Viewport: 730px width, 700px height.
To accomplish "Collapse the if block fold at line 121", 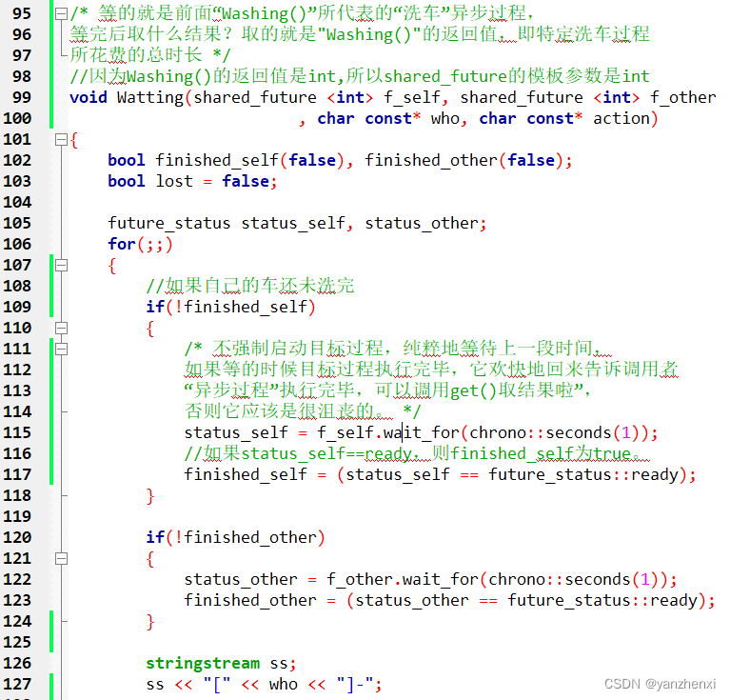I will (x=61, y=559).
